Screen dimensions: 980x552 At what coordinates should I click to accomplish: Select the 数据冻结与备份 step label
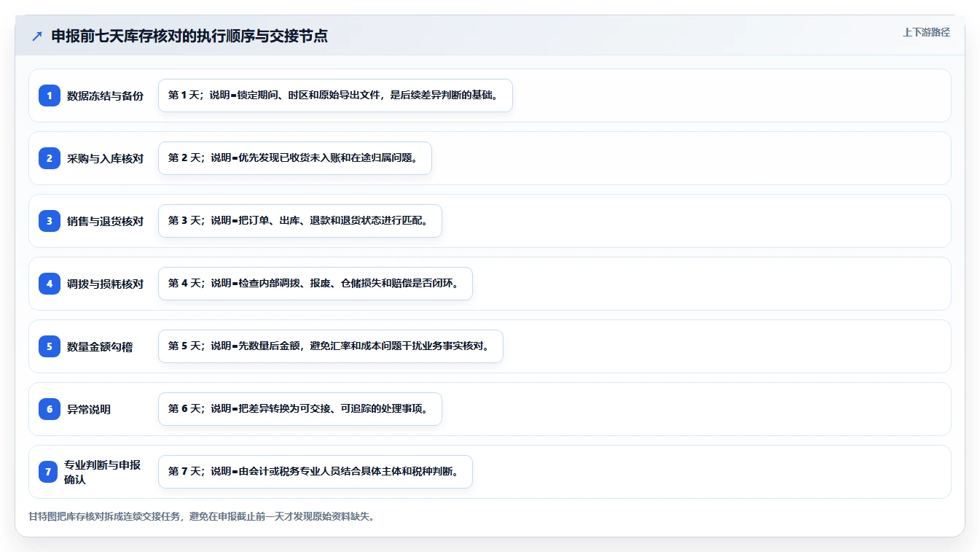click(x=105, y=96)
